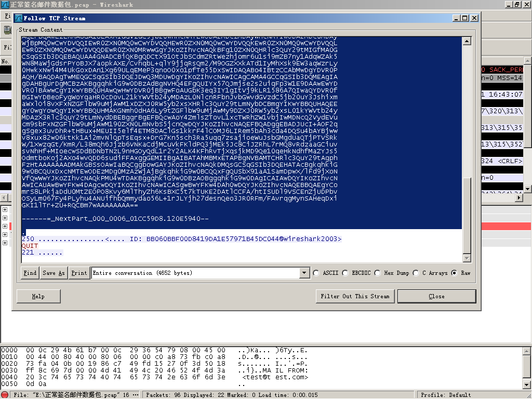Click the packet list horizontal scroll-right arrow
The image size is (532, 399).
(x=519, y=197)
